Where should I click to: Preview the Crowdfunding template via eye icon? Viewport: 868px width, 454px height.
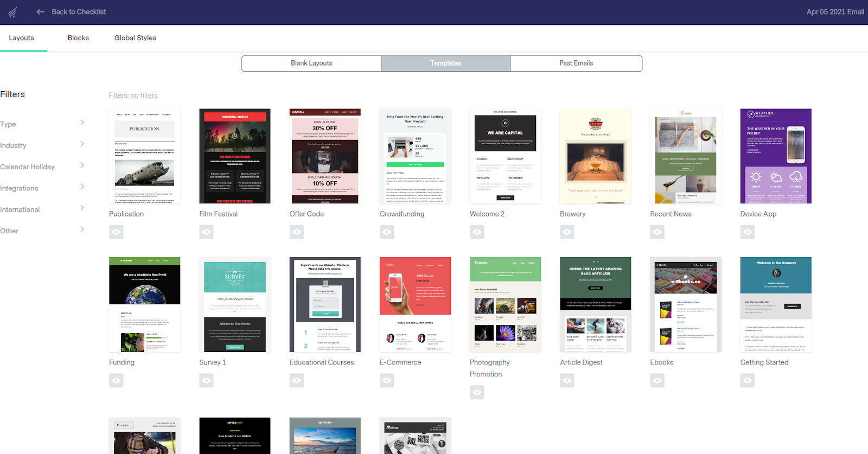point(387,232)
